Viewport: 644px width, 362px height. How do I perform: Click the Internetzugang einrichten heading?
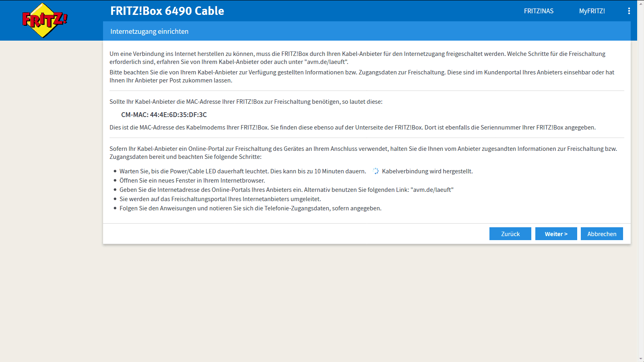click(x=149, y=31)
